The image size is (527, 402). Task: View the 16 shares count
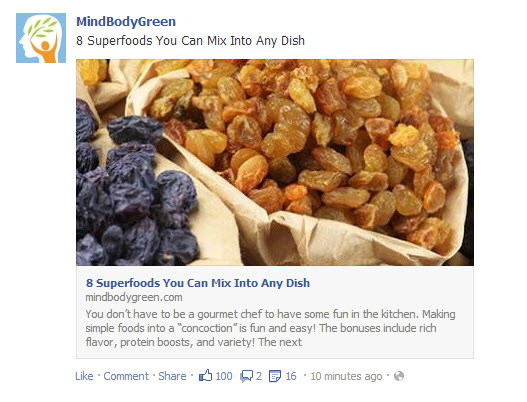pos(291,376)
